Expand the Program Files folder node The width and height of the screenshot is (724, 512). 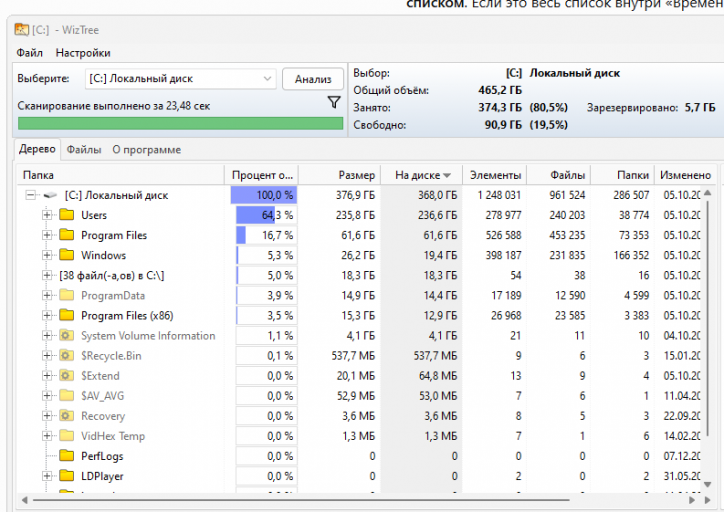click(47, 235)
